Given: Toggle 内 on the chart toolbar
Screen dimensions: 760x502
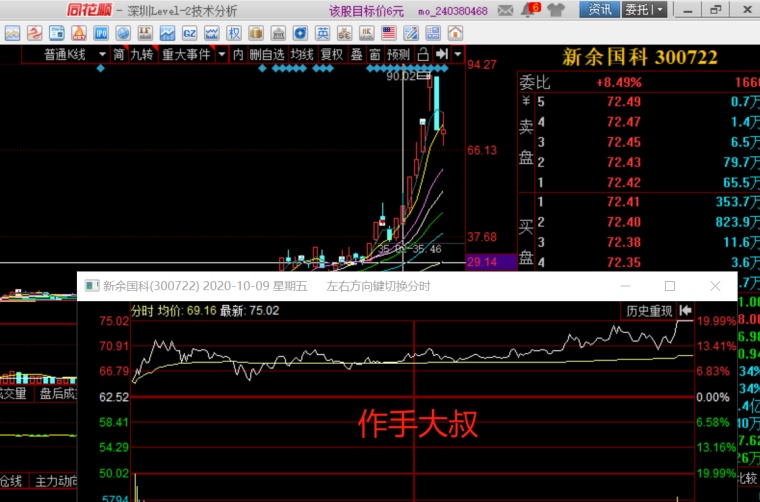Looking at the screenshot, I should coord(238,54).
